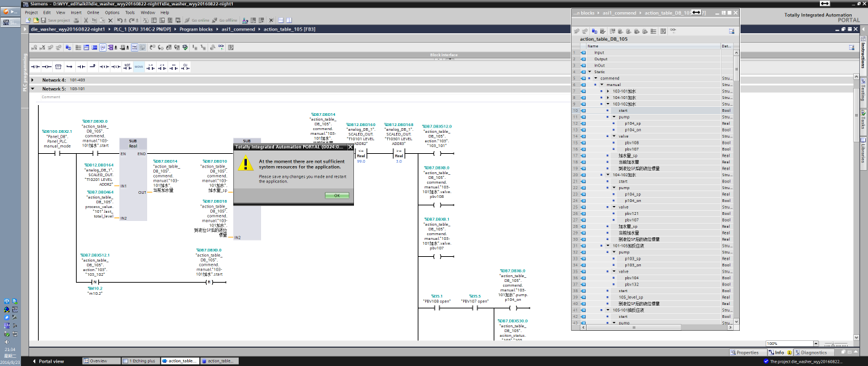The height and width of the screenshot is (366, 868).
Task: Click OK in the system resources warning dialog
Action: 337,195
